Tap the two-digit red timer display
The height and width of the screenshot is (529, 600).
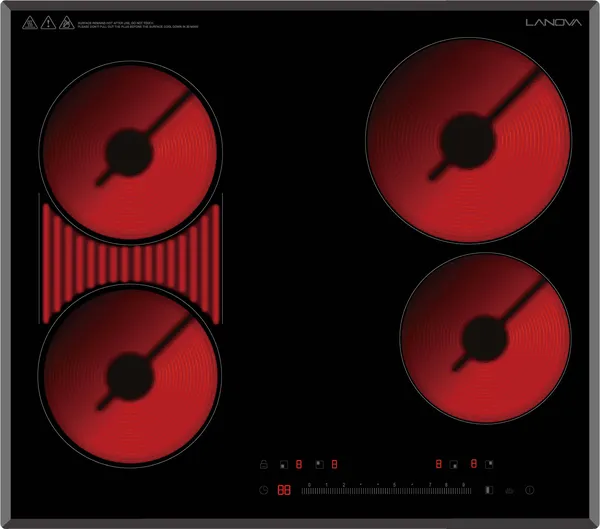[x=284, y=490]
